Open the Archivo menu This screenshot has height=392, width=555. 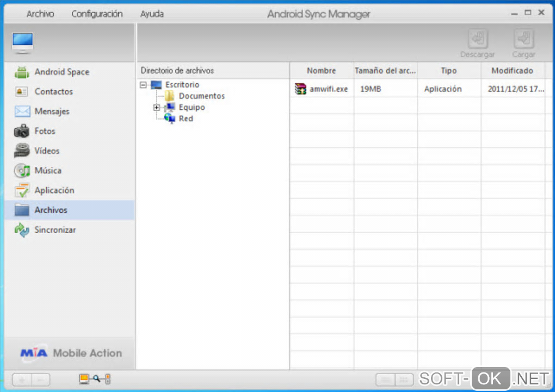point(40,14)
